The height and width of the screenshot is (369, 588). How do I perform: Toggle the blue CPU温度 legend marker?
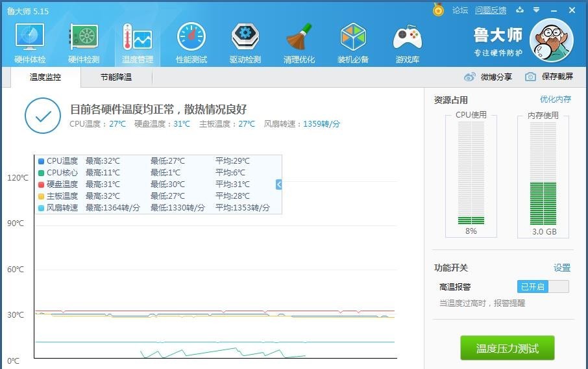pos(42,161)
